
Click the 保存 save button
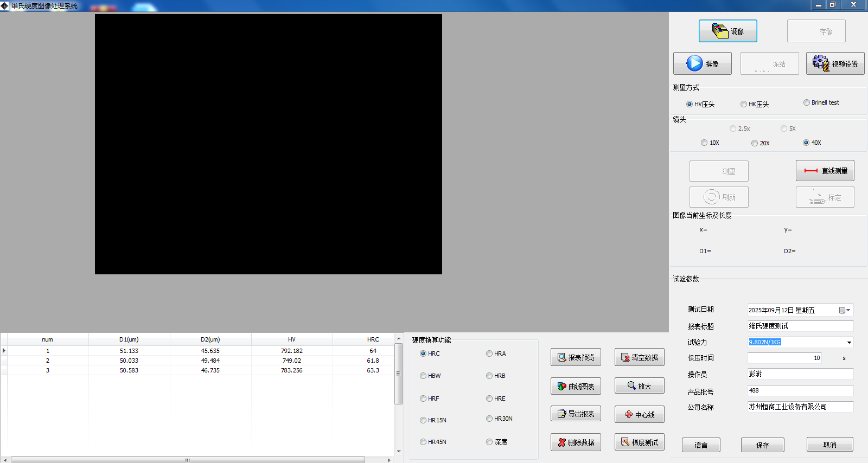(762, 445)
